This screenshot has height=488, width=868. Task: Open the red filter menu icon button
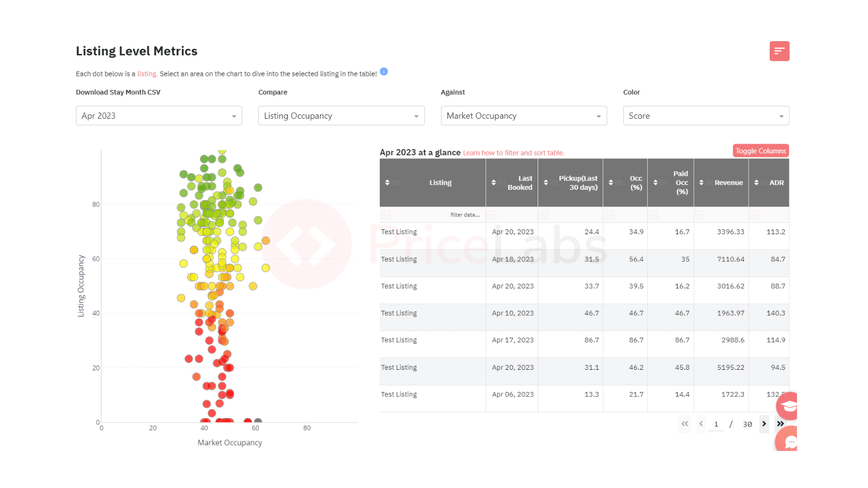coord(779,51)
